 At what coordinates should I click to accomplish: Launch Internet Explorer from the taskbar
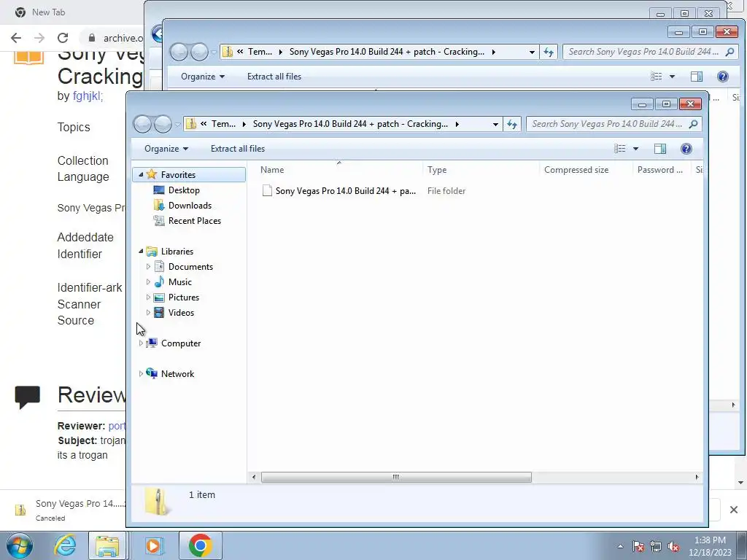pyautogui.click(x=65, y=545)
